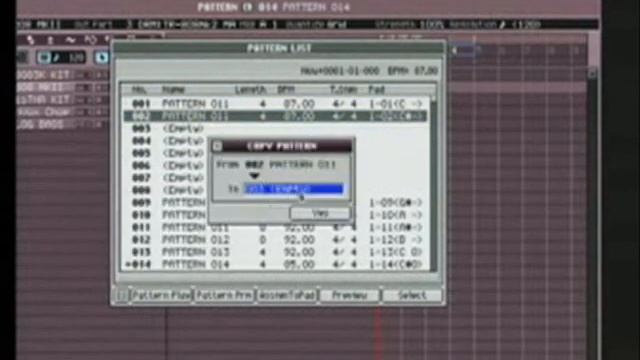Select empty pattern slot 008

pyautogui.click(x=167, y=190)
